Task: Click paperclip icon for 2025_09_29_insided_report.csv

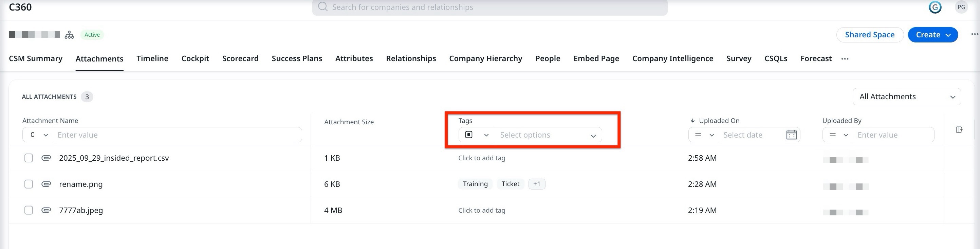Action: [46, 158]
